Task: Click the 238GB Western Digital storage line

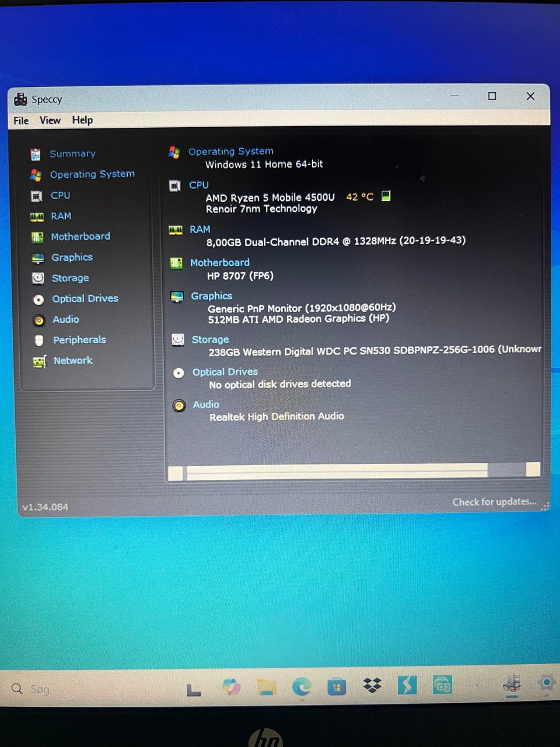Action: pyautogui.click(x=375, y=350)
